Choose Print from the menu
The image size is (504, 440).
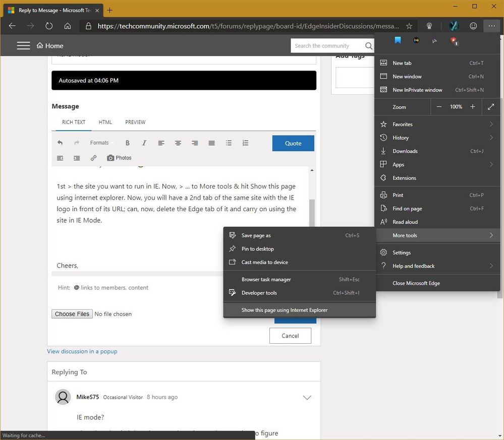437,195
